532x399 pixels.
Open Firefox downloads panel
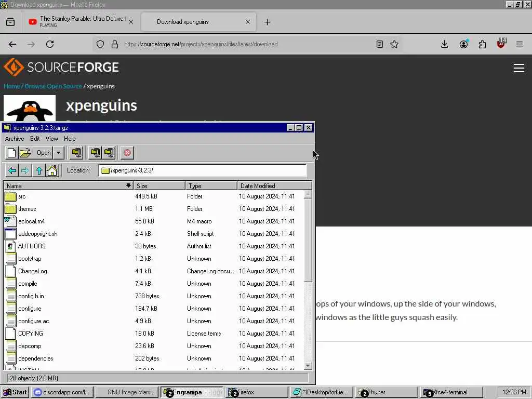tap(445, 44)
